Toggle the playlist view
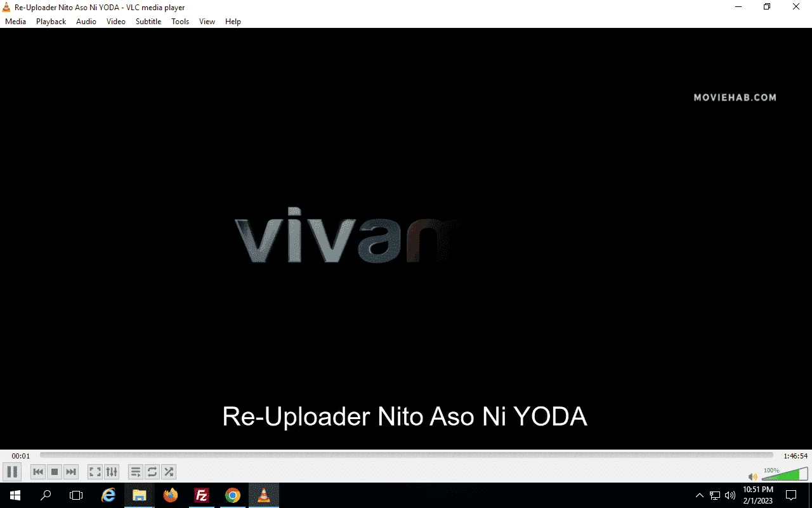 (136, 472)
